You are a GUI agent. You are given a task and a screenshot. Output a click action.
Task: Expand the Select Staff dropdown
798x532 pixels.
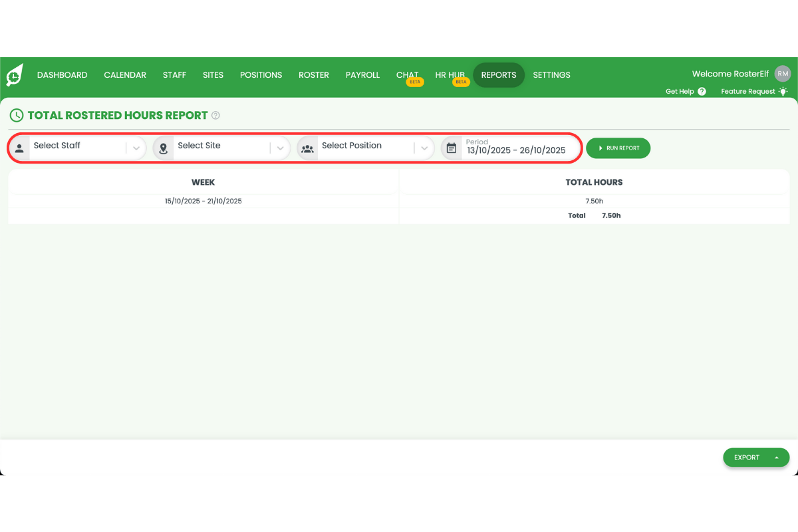(136, 147)
